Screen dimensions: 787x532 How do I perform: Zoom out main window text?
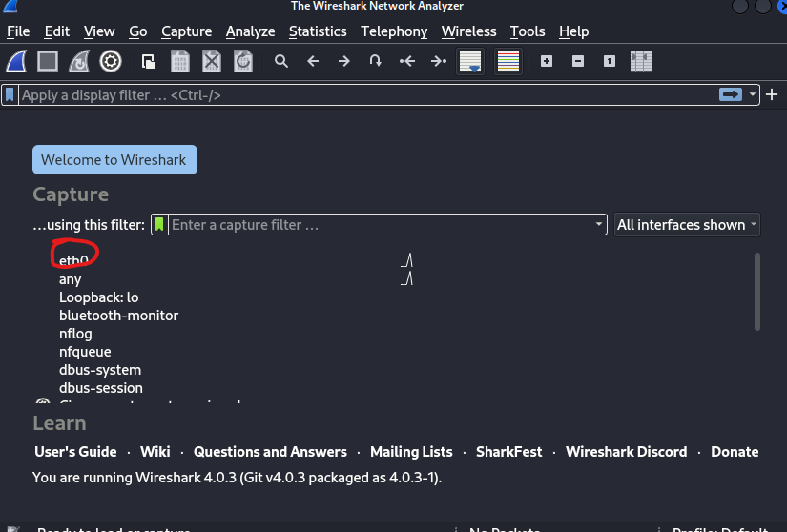(578, 61)
